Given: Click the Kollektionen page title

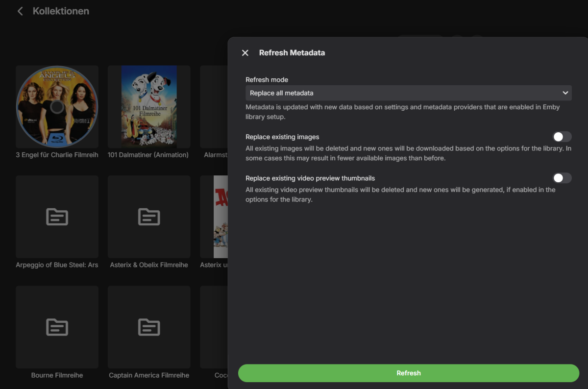Looking at the screenshot, I should [61, 11].
